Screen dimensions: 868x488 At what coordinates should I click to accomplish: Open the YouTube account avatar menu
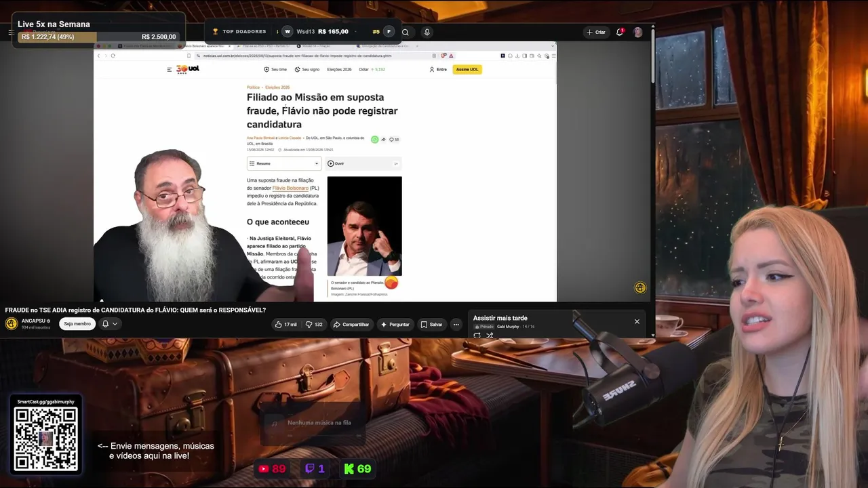(x=637, y=32)
